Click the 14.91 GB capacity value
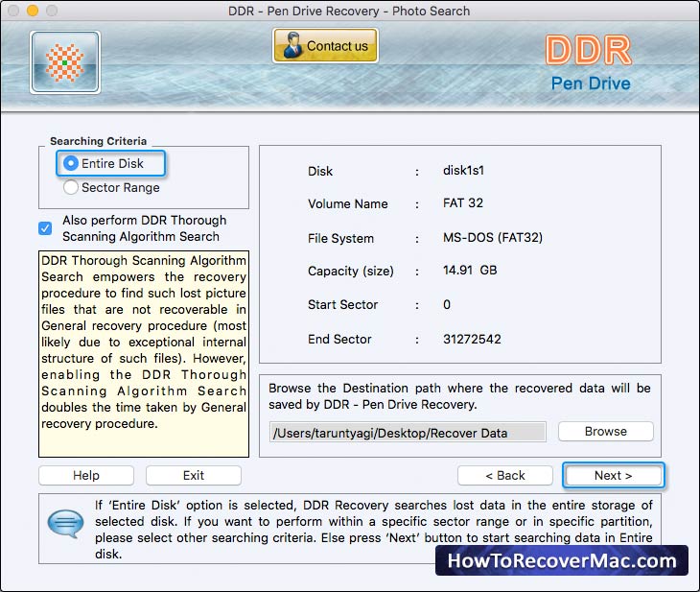The height and width of the screenshot is (592, 700). click(x=470, y=271)
